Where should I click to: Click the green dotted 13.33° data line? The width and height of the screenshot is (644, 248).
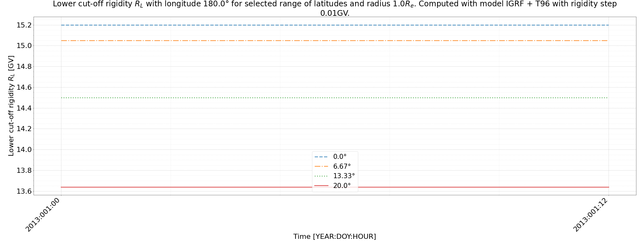tap(335, 98)
